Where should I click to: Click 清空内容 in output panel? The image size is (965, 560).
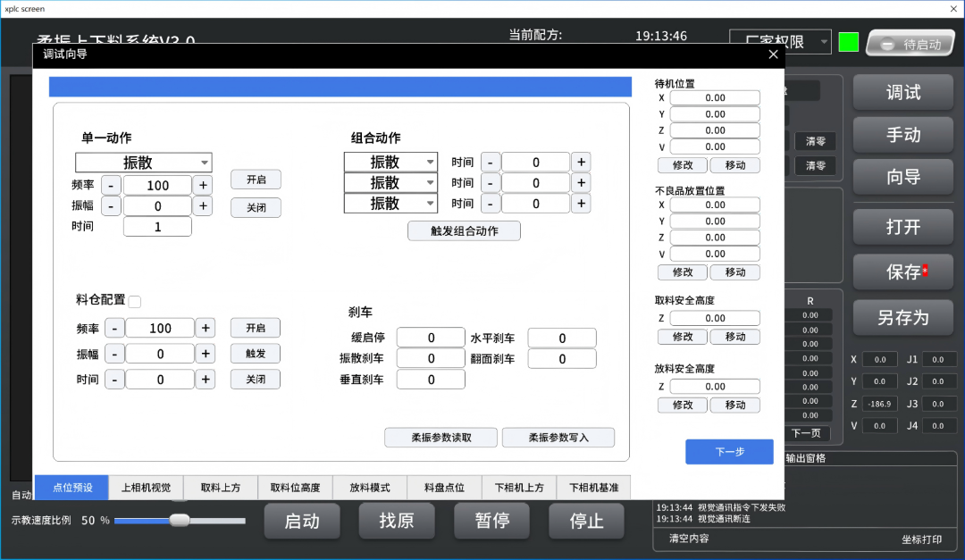(x=689, y=539)
